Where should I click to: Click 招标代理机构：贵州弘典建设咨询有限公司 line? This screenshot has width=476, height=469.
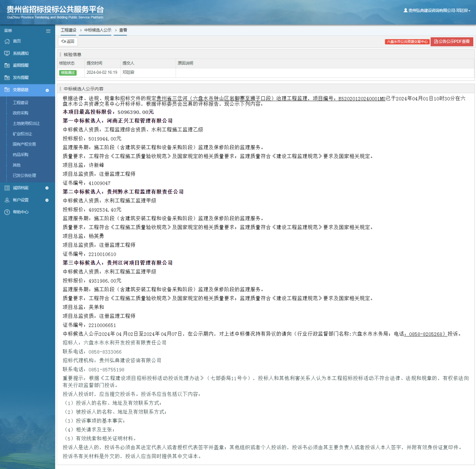(112, 360)
